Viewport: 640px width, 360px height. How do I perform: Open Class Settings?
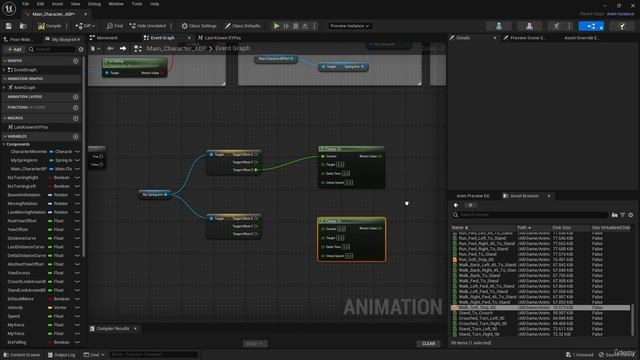point(199,26)
